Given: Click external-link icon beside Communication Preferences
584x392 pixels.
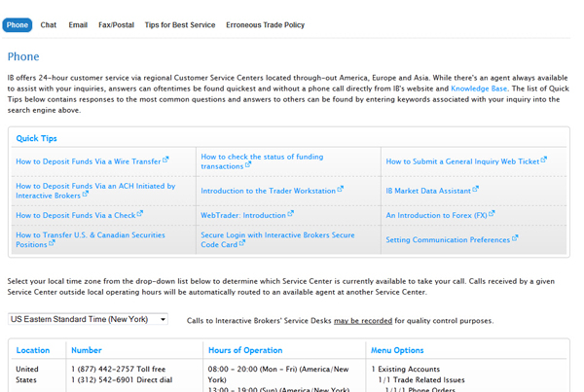Looking at the screenshot, I should 515,238.
